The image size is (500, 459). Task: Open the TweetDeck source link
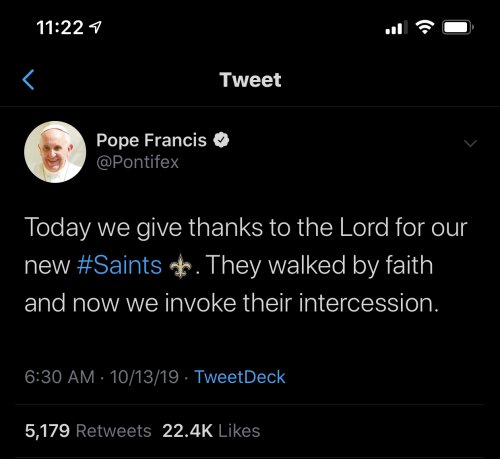coord(240,377)
